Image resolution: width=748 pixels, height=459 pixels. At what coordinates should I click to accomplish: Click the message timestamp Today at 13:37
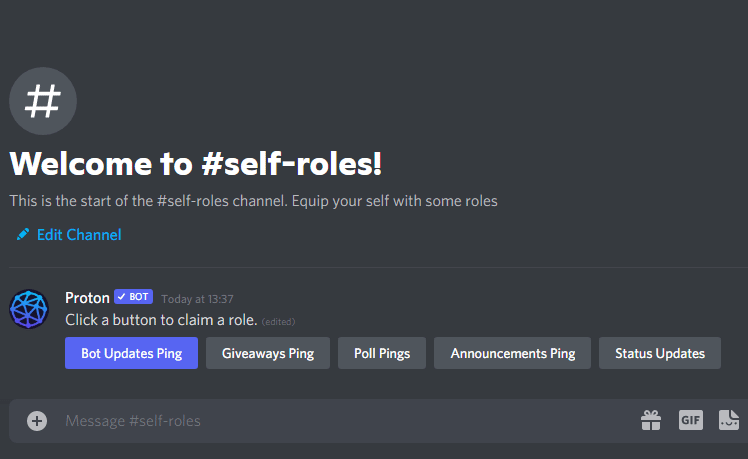[197, 298]
